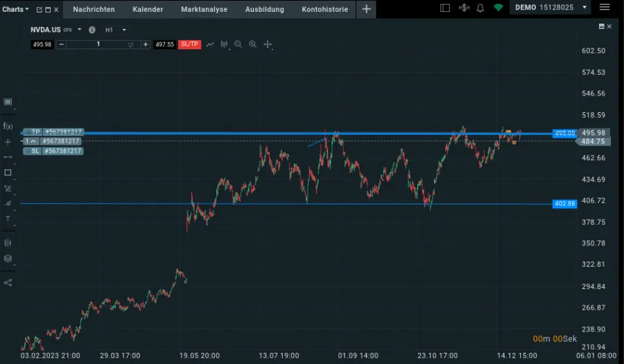The image size is (624, 364).
Task: Open the Marktanalyse tab
Action: [x=204, y=9]
